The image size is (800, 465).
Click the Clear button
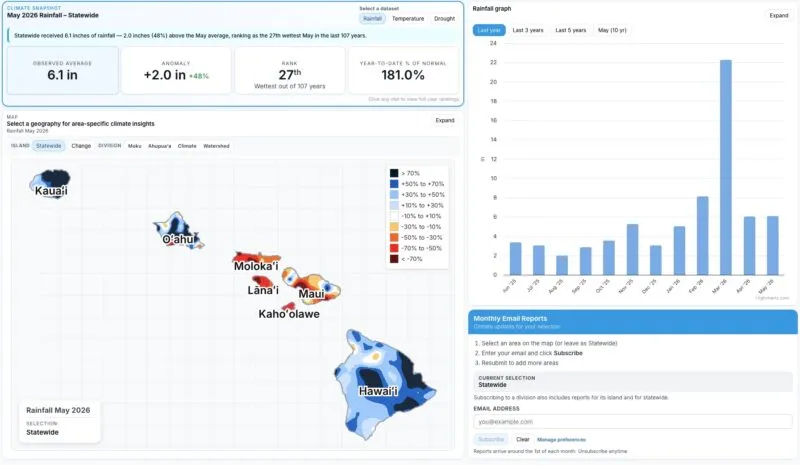522,439
